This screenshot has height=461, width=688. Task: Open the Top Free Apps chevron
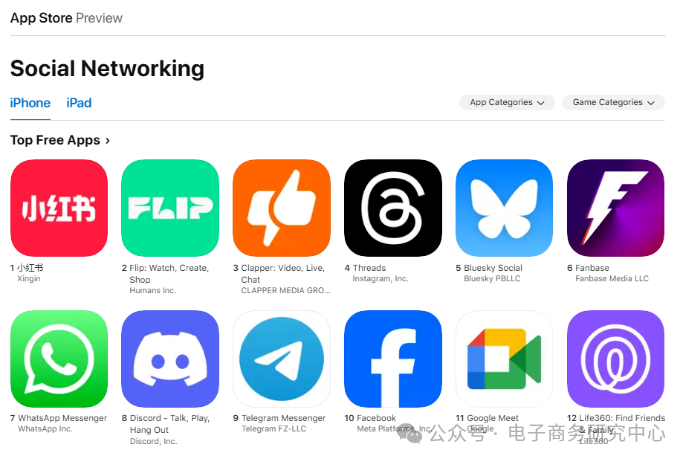pyautogui.click(x=108, y=141)
